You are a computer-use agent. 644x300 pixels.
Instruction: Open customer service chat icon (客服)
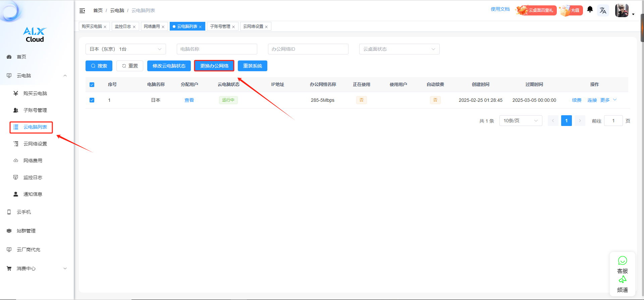[x=622, y=261]
